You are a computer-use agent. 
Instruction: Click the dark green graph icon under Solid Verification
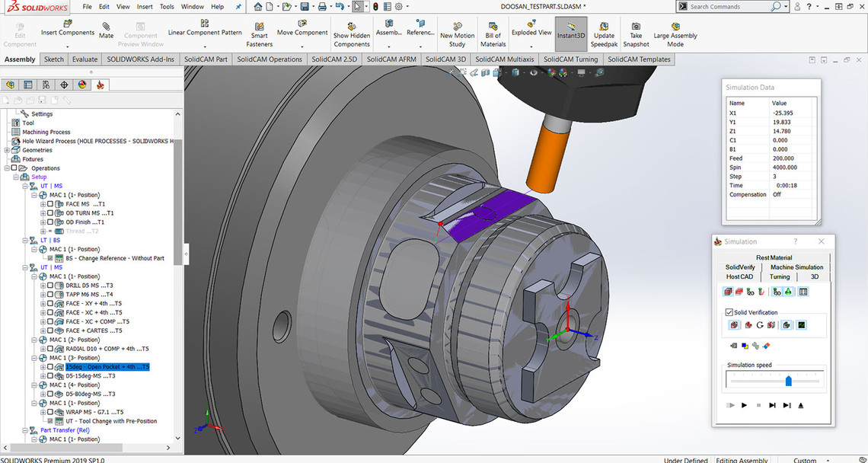(801, 325)
